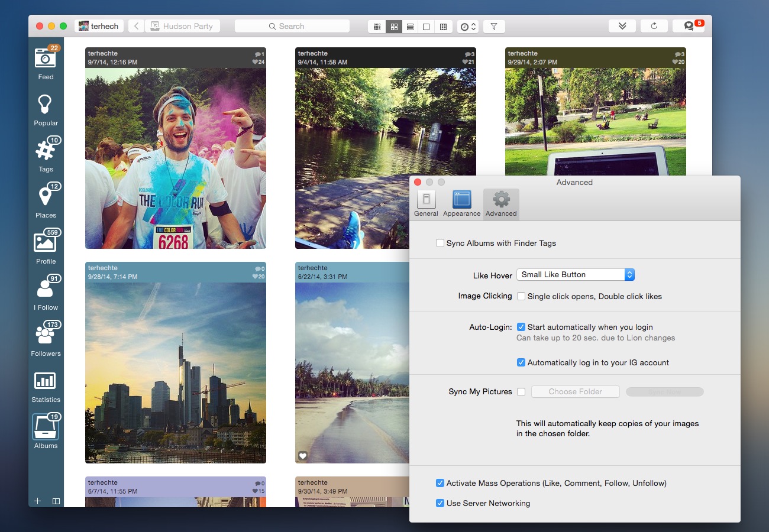Open the filter funnel button

point(494,27)
